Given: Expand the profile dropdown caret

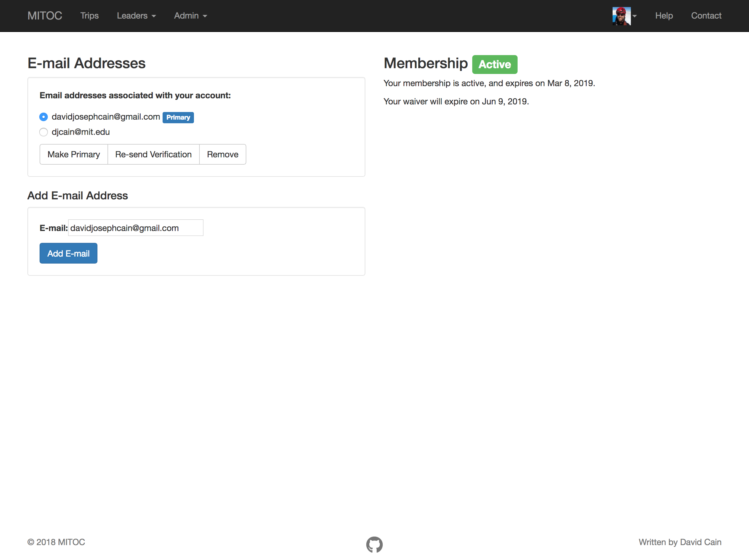Looking at the screenshot, I should point(635,16).
